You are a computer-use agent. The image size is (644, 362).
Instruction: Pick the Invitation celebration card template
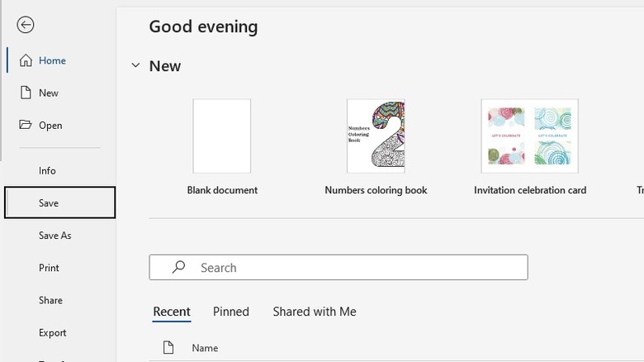[530, 136]
